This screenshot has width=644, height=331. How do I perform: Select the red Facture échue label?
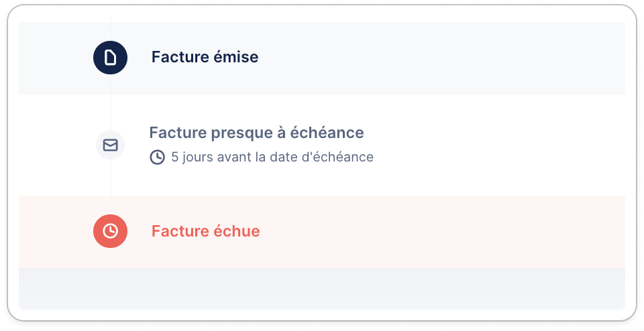pyautogui.click(x=206, y=231)
